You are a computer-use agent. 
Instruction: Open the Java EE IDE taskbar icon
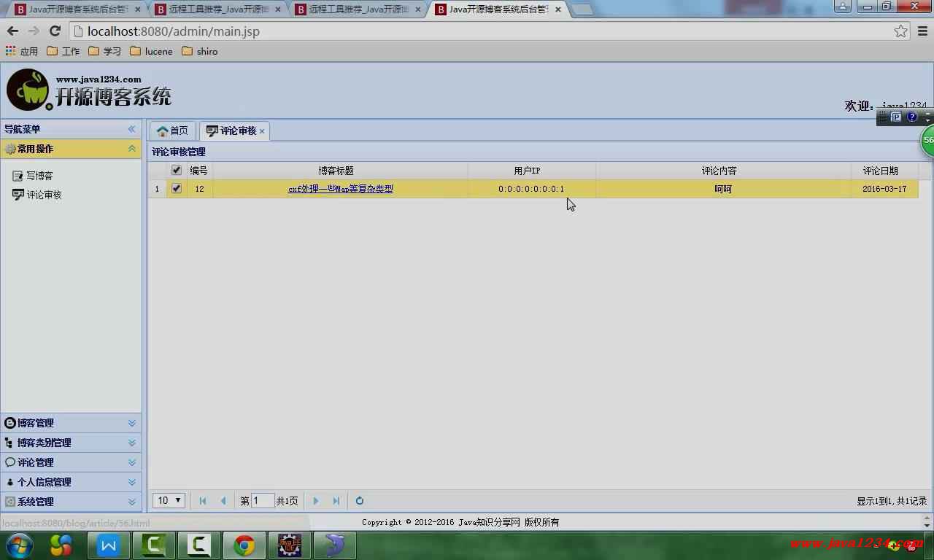pyautogui.click(x=290, y=545)
